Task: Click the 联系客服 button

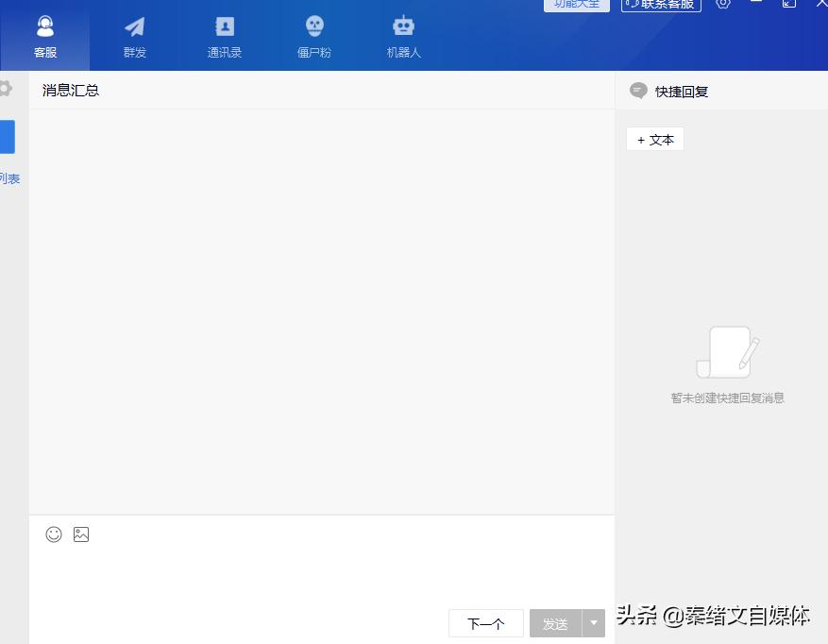Action: [660, 6]
